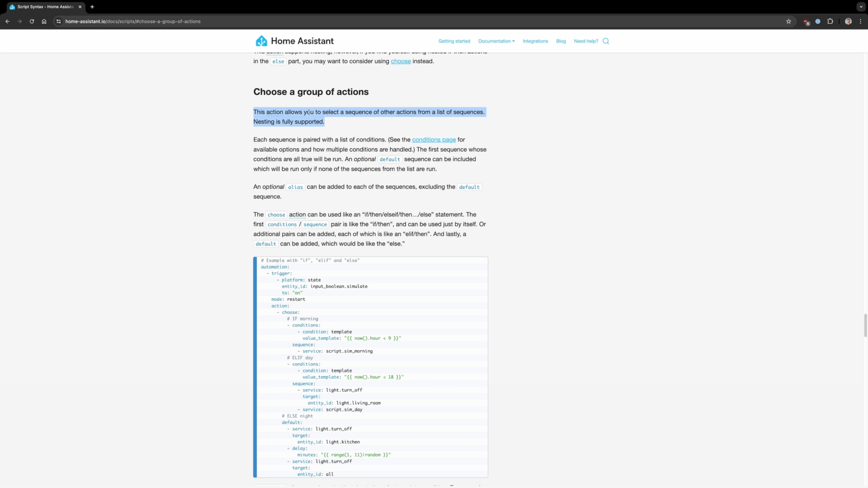
Task: Expand the Documentation dropdown menu
Action: [x=496, y=41]
